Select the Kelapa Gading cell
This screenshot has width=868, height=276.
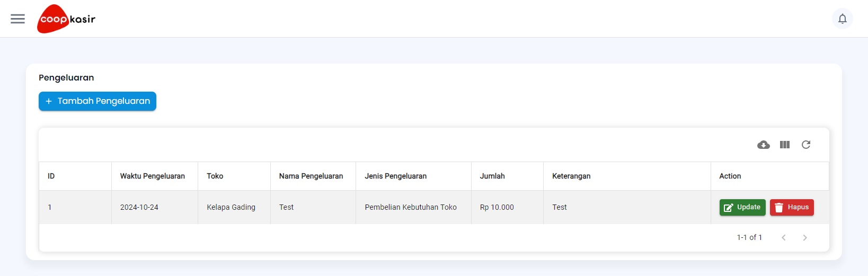click(x=231, y=207)
